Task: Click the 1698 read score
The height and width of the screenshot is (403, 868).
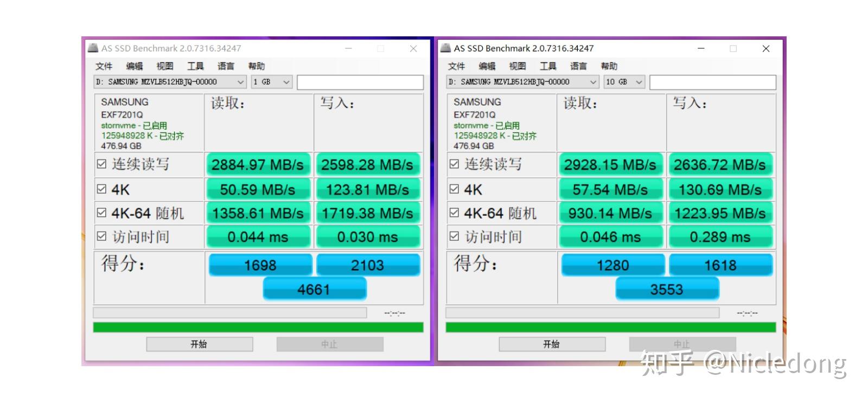Action: coord(260,265)
